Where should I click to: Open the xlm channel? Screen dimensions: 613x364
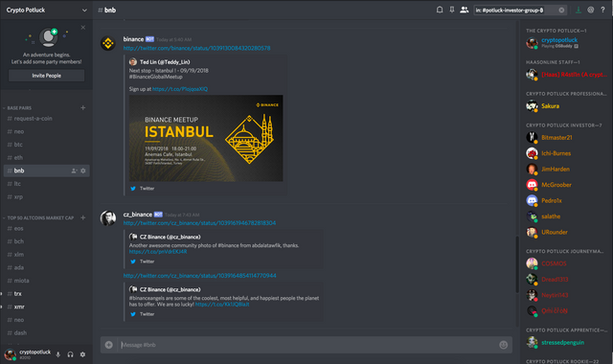(x=47, y=255)
